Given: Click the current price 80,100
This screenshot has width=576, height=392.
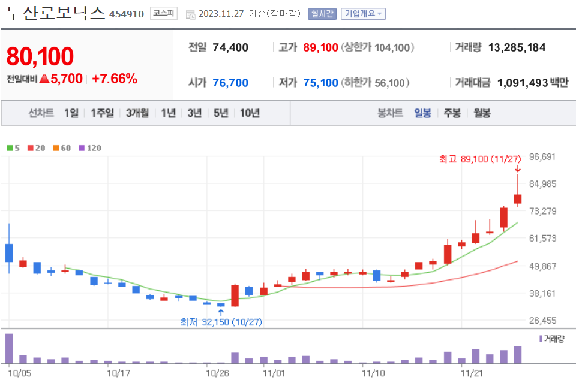Looking at the screenshot, I should click(40, 56).
